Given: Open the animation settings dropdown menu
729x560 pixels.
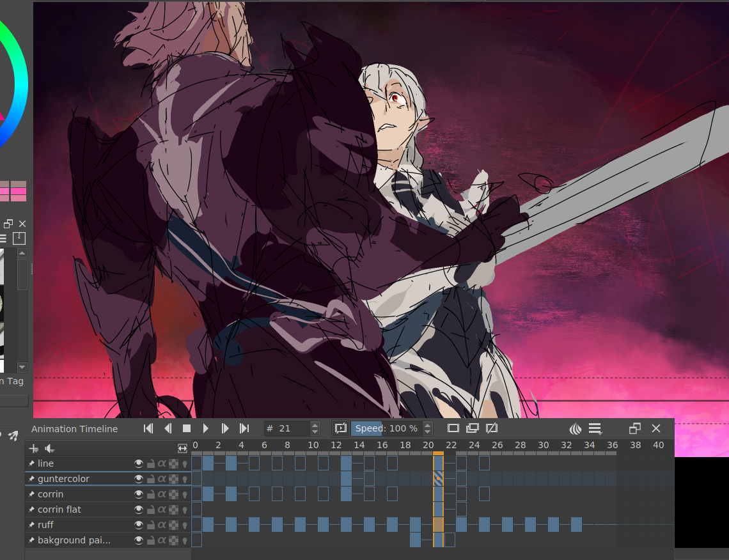Looking at the screenshot, I should (x=595, y=428).
